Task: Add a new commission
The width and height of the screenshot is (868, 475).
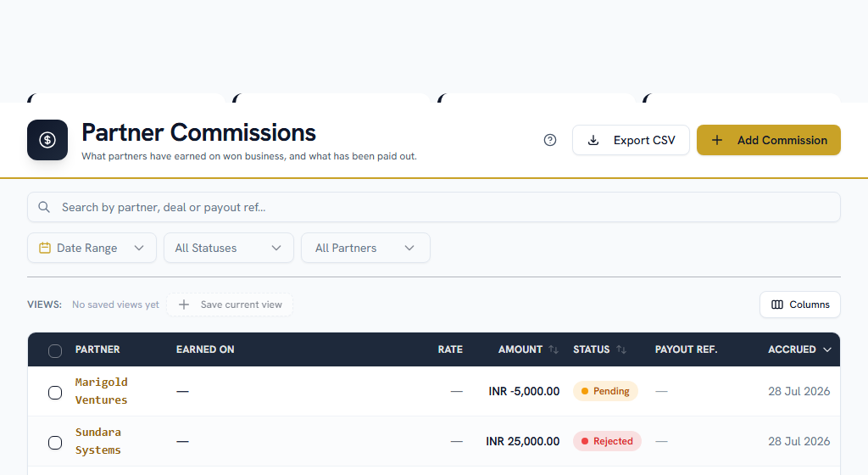Action: [768, 140]
